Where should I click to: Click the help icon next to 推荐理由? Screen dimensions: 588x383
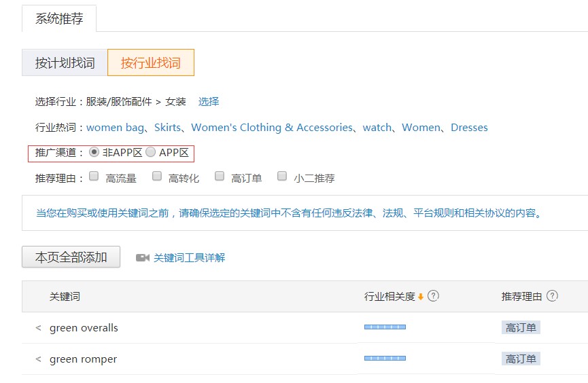[x=552, y=296]
